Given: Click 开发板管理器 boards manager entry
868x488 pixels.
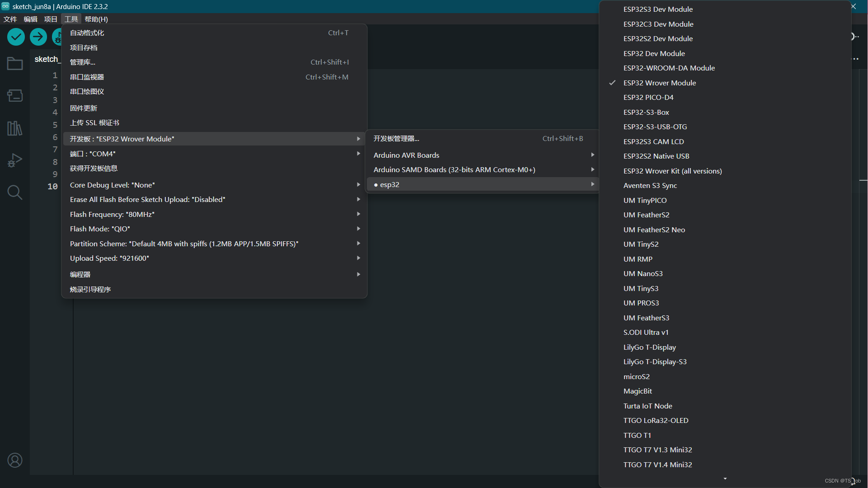Looking at the screenshot, I should click(396, 138).
